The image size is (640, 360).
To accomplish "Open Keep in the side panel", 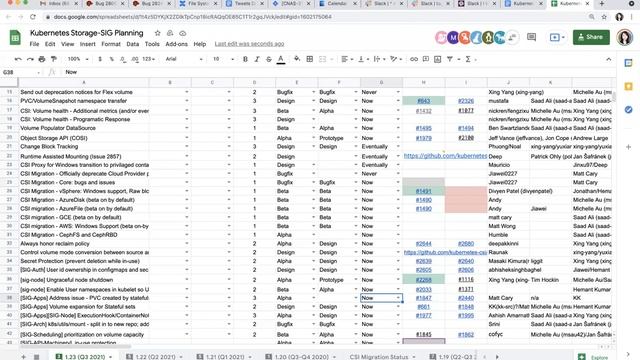I will (x=629, y=86).
